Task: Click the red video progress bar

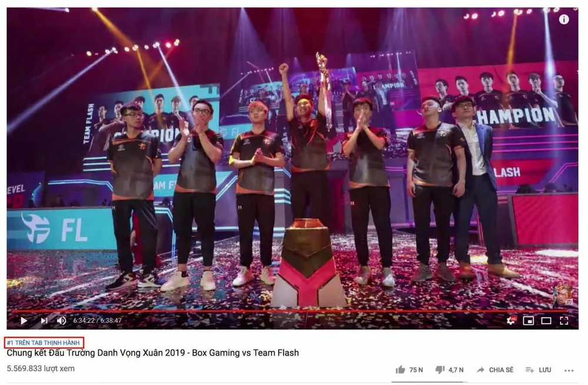Action: pyautogui.click(x=289, y=311)
